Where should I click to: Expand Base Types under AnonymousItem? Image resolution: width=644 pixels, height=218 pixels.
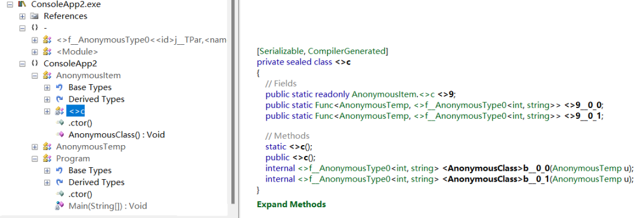pos(47,88)
